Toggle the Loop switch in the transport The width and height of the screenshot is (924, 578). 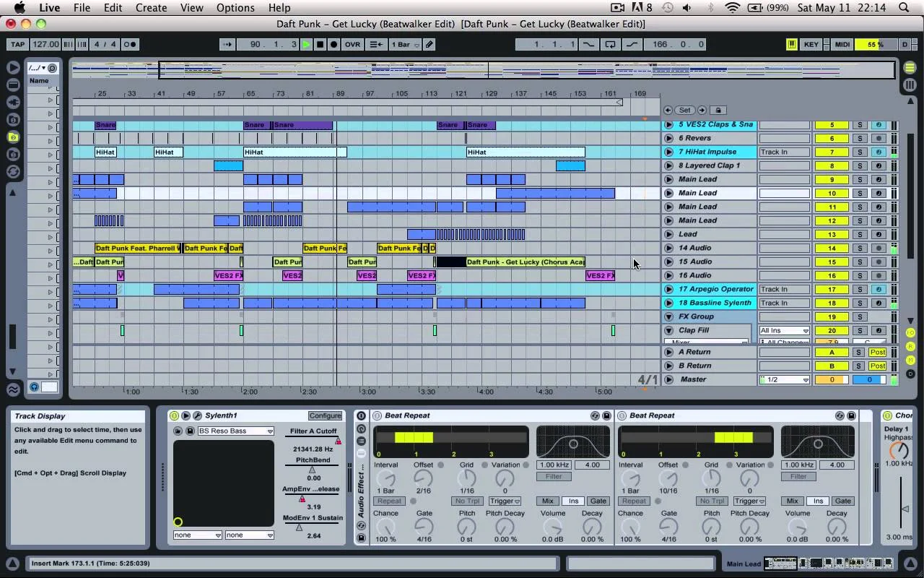point(611,44)
